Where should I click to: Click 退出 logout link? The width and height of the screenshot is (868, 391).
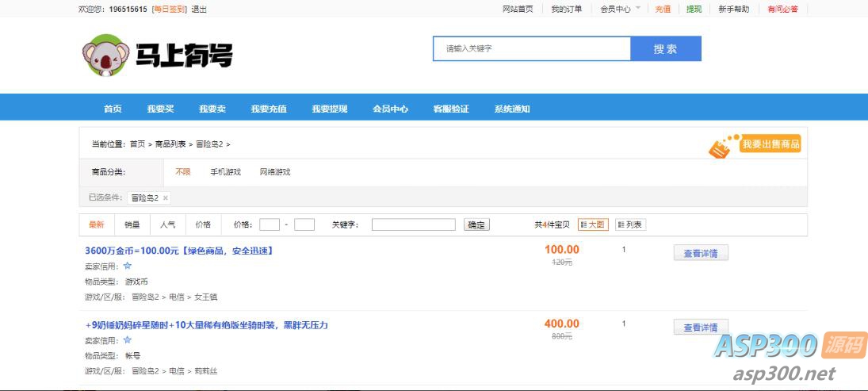coord(199,9)
